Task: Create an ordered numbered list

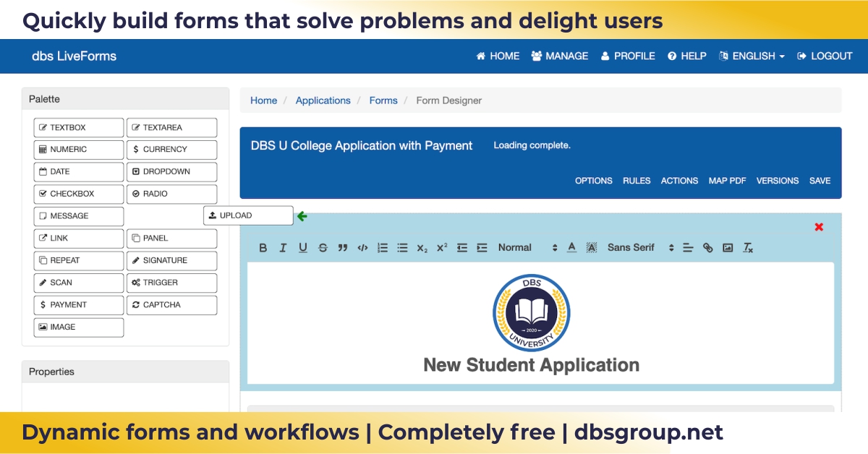Action: pos(383,248)
